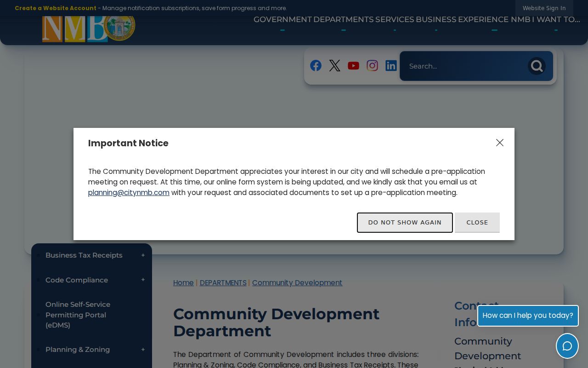Open the round chat bubble icon
Viewport: 588px width, 368px height.
click(567, 346)
